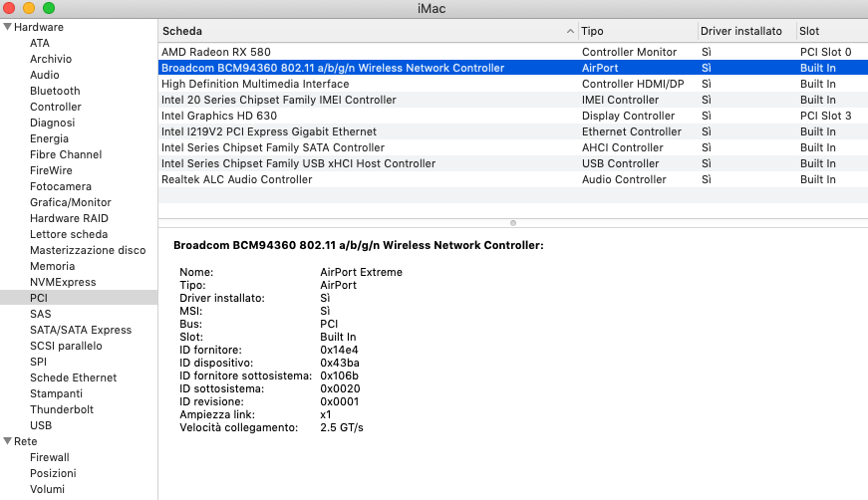Open Firewall under Rete
Viewport: 868px width, 500px height.
(x=49, y=457)
